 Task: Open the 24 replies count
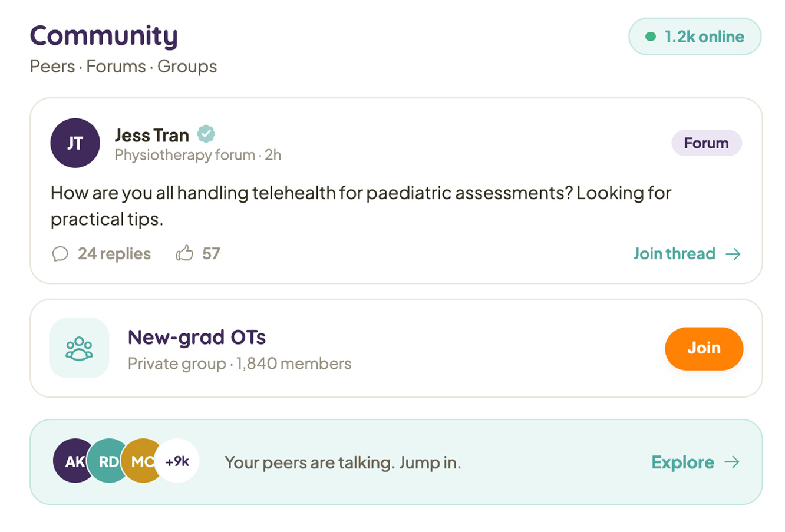pyautogui.click(x=114, y=254)
